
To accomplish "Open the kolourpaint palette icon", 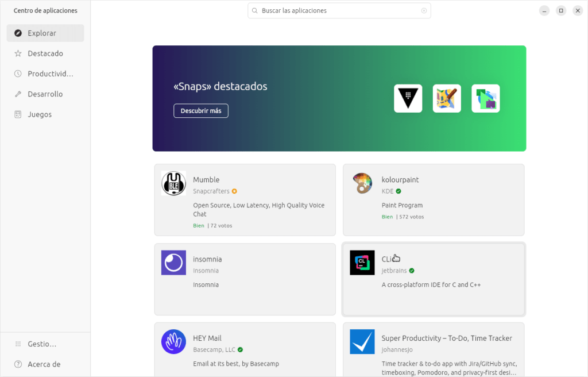I will click(362, 183).
